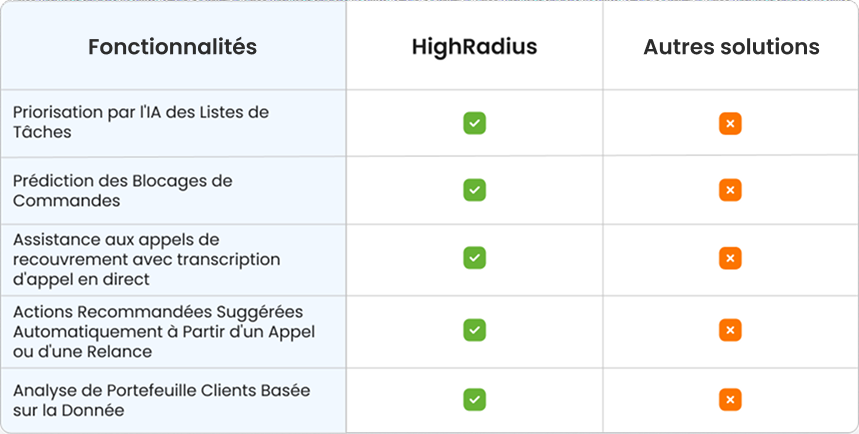Click Analyse de Portefeuille Clients Basée text
Image resolution: width=859 pixels, height=434 pixels.
pos(162,390)
